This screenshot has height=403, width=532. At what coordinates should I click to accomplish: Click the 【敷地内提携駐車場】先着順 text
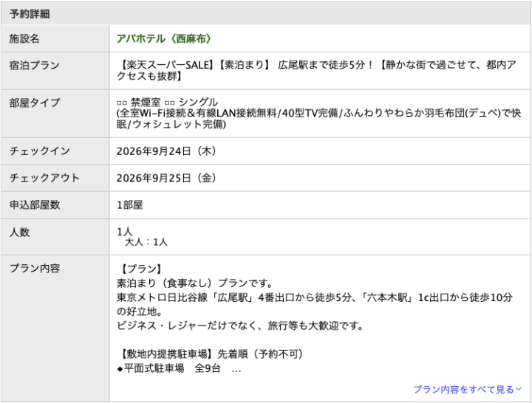pyautogui.click(x=211, y=354)
